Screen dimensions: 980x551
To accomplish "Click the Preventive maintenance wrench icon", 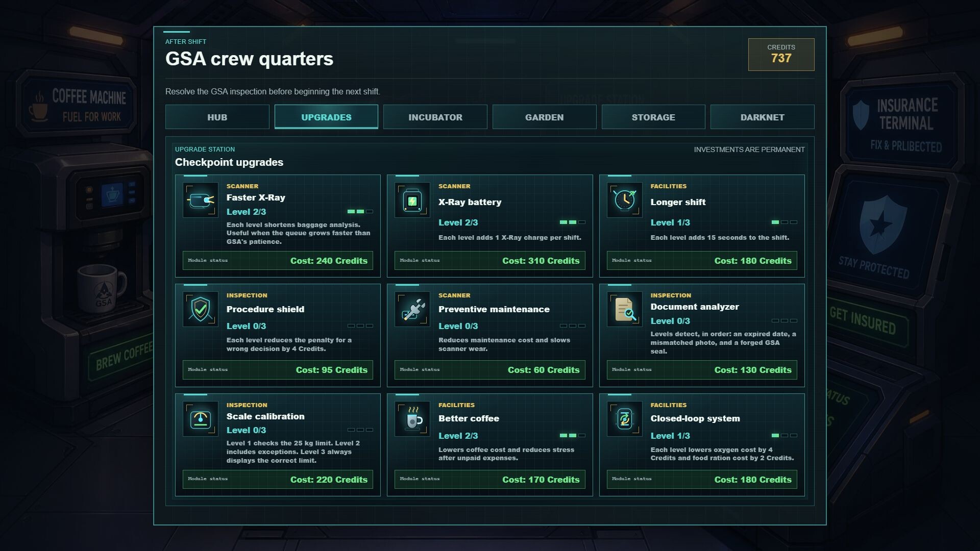I will 412,309.
